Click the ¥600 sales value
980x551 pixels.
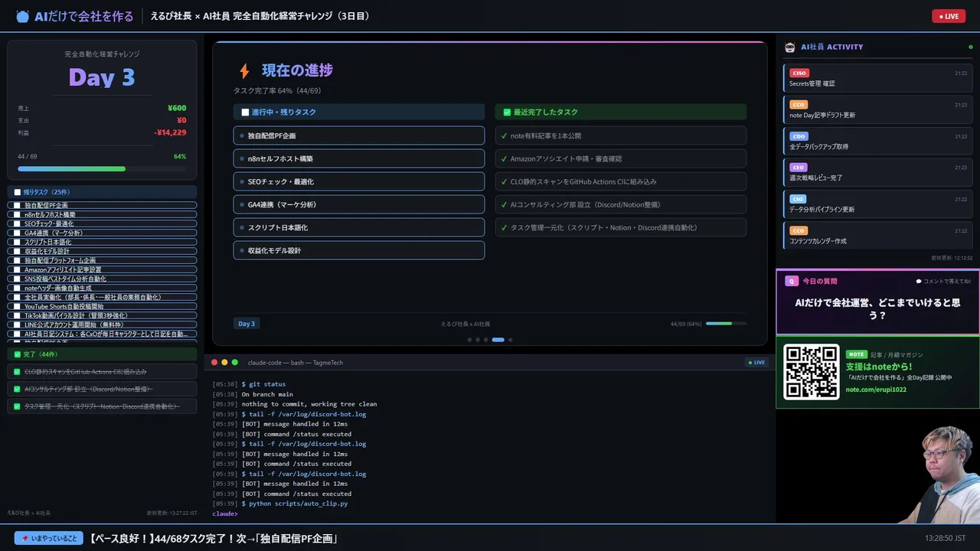pos(177,108)
